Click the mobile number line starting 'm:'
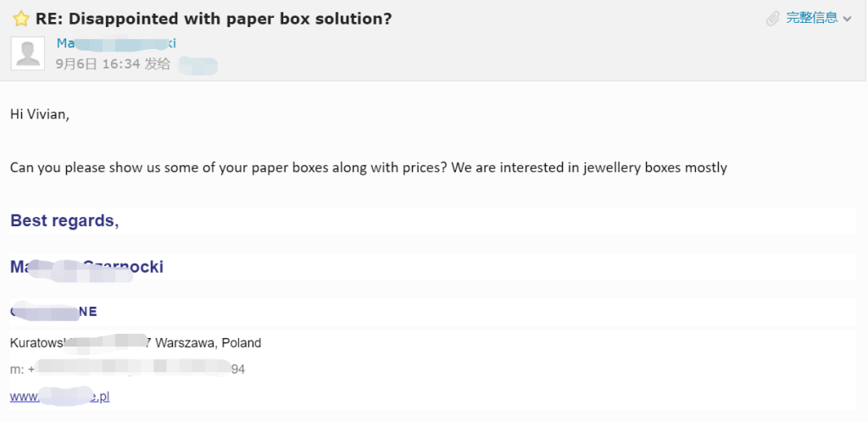The height and width of the screenshot is (422, 868). coord(127,369)
